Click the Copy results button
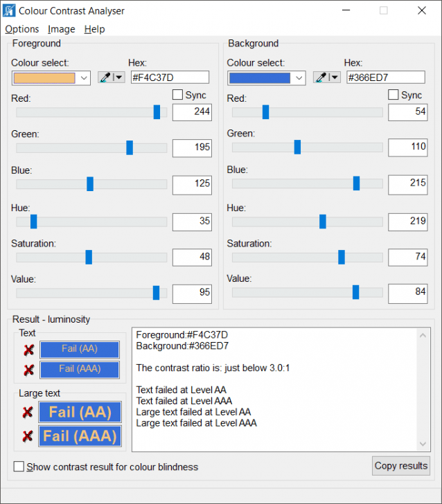 tap(401, 466)
